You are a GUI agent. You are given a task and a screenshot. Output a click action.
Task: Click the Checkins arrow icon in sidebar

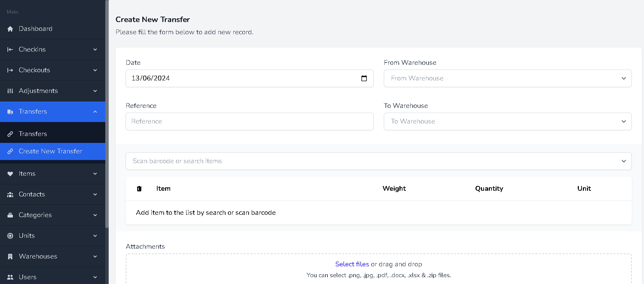coord(10,50)
